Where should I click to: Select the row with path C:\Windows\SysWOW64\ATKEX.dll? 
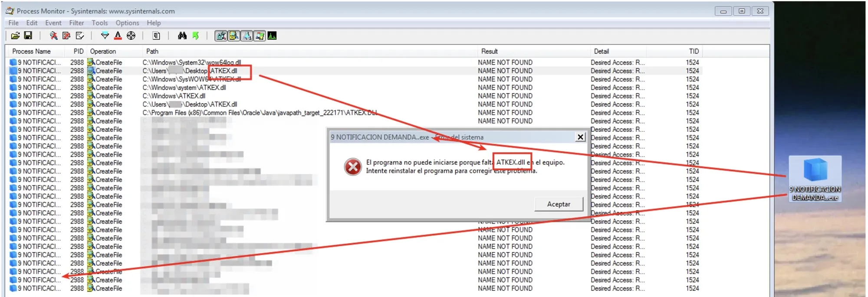[x=354, y=79]
